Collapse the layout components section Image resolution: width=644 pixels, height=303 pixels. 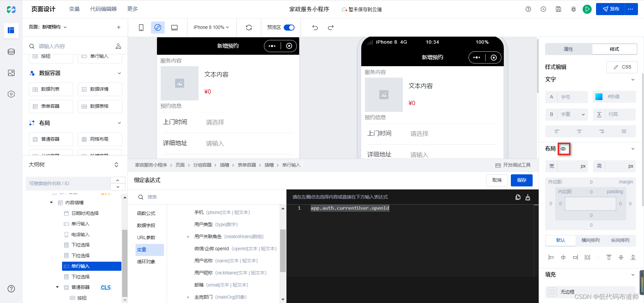(x=119, y=123)
